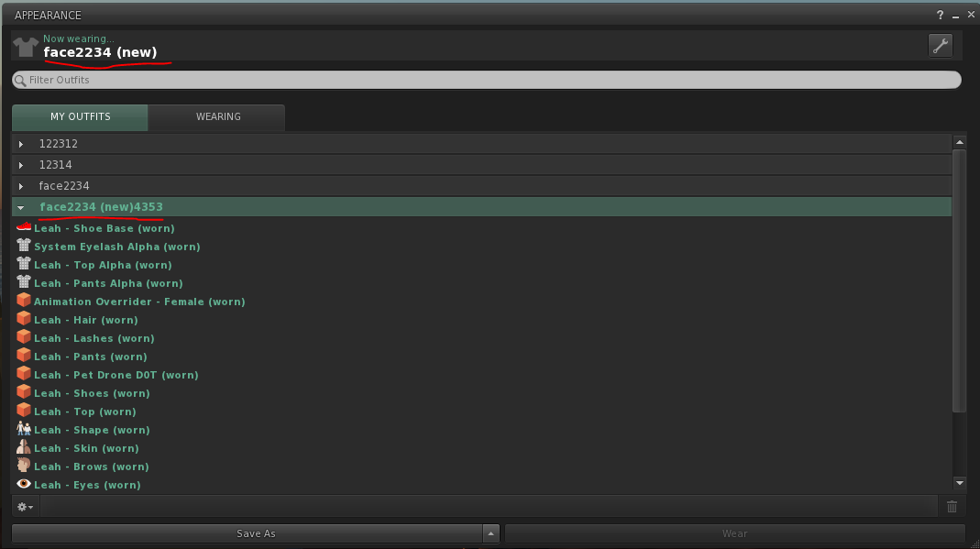Click the alpha shirt icon for System Eyelash Alpha
This screenshot has width=980, height=549.
[x=23, y=246]
